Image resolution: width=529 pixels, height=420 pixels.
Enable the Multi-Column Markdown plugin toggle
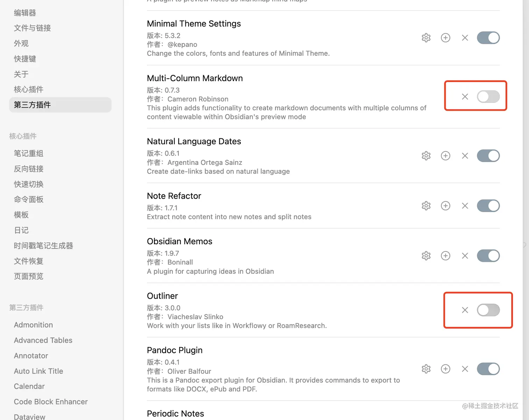pyautogui.click(x=488, y=97)
